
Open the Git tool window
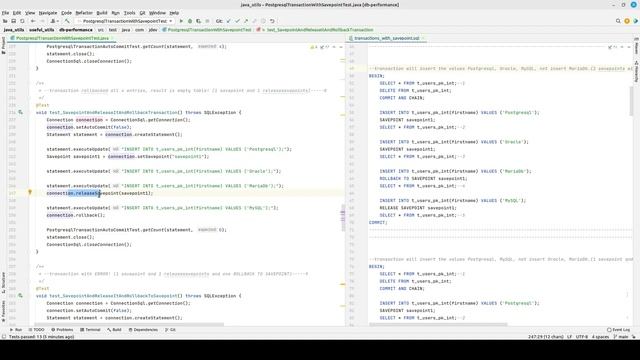coord(171,329)
